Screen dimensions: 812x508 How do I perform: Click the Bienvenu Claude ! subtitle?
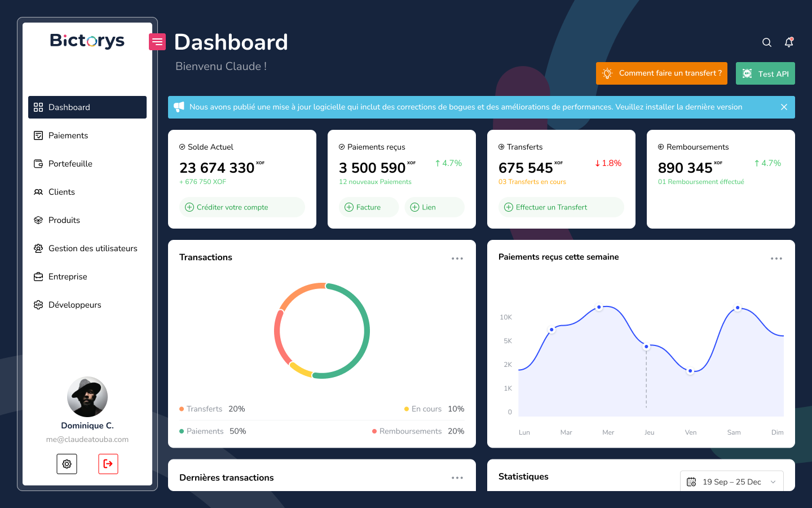[x=221, y=66]
